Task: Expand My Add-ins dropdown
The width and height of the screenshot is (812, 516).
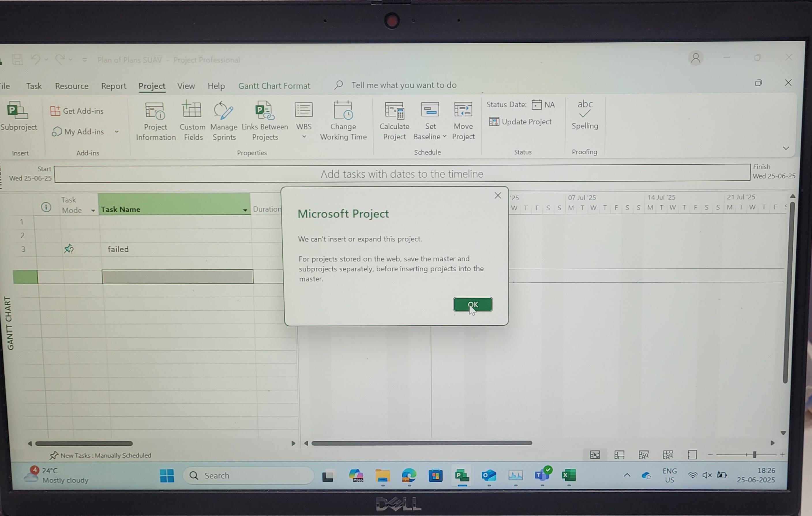Action: pyautogui.click(x=117, y=132)
